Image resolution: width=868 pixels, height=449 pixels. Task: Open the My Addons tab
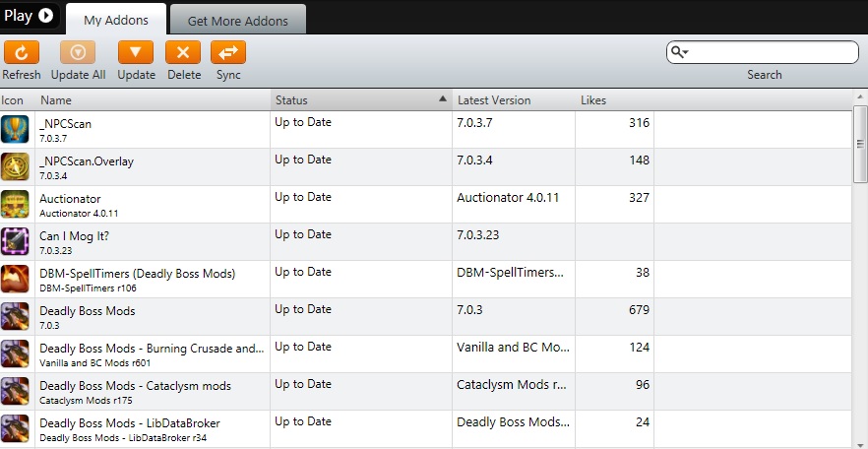pyautogui.click(x=115, y=20)
